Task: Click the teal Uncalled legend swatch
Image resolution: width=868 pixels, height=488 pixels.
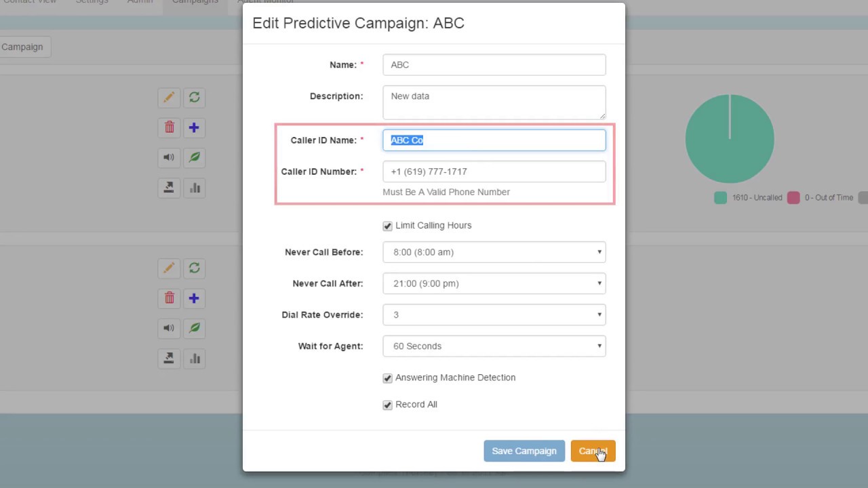Action: point(720,198)
